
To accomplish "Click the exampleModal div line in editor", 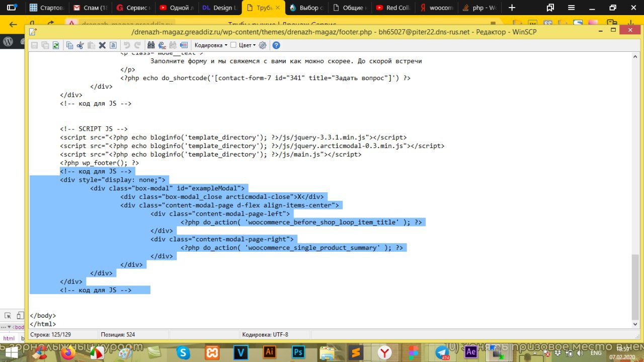I will (167, 188).
